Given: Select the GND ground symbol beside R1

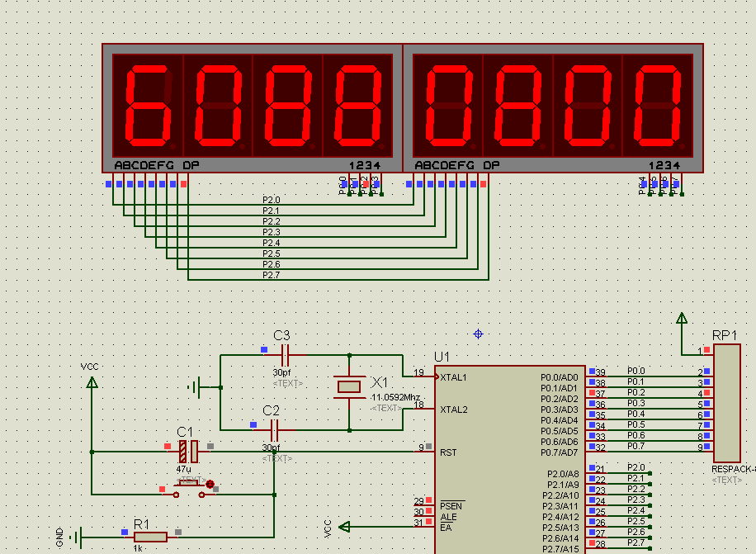Looking at the screenshot, I should [76, 537].
